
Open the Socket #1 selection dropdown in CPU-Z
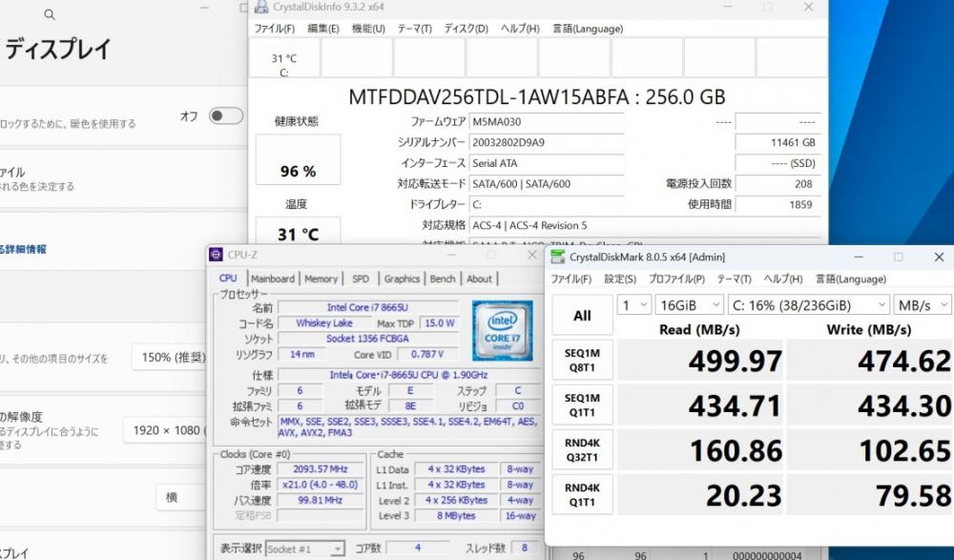pos(305,550)
